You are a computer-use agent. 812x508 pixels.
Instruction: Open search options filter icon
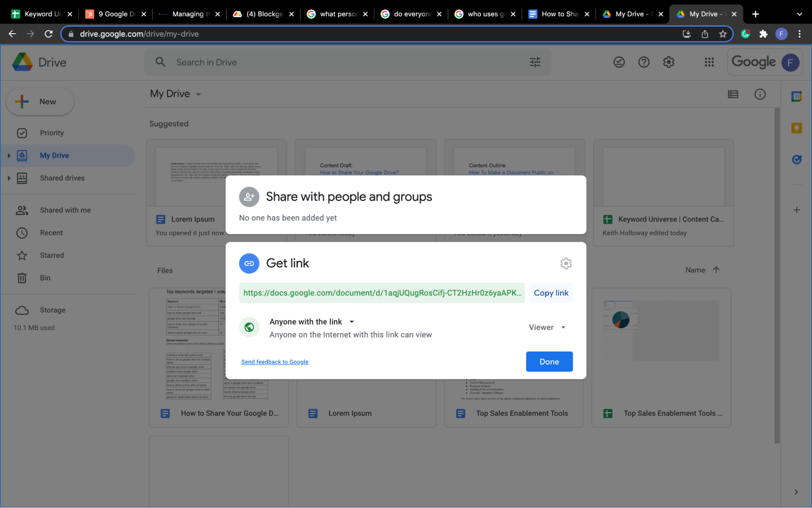(x=535, y=62)
